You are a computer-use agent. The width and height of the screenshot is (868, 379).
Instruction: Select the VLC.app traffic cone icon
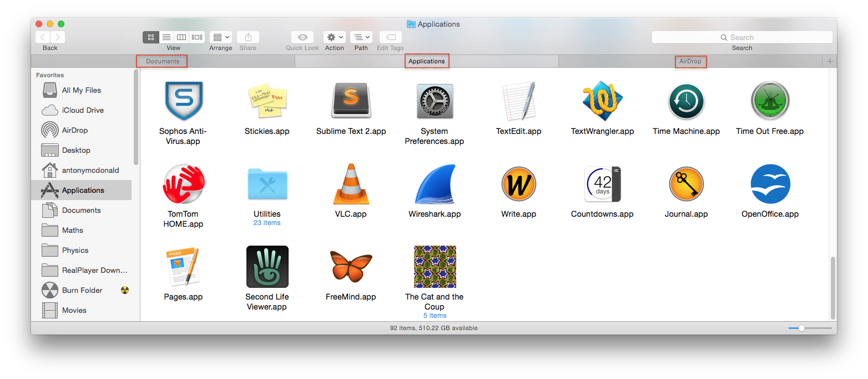click(x=351, y=184)
